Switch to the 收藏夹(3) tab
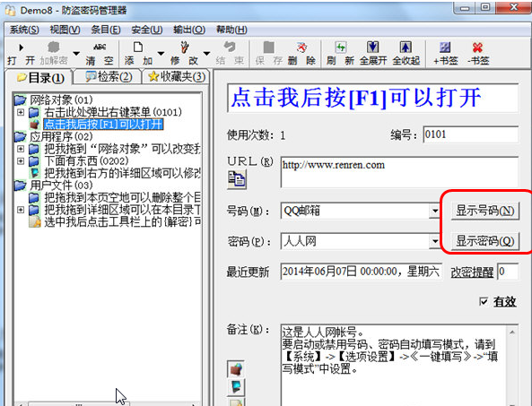The height and width of the screenshot is (406, 532). 177,76
